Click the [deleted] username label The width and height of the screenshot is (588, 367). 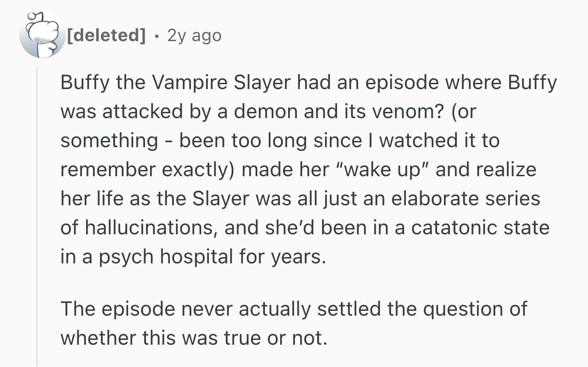(x=106, y=35)
